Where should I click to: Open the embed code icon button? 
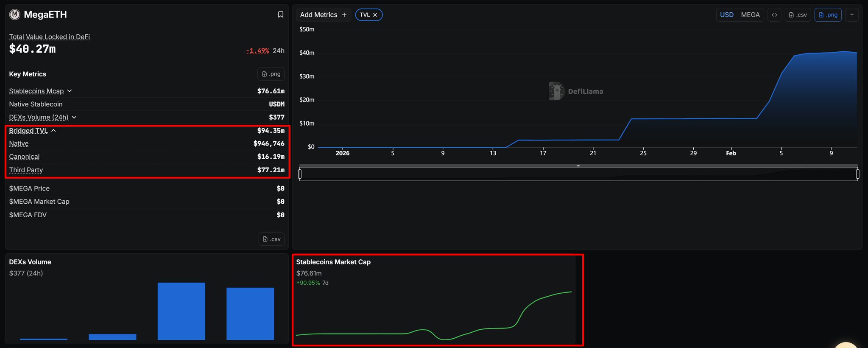(x=774, y=15)
